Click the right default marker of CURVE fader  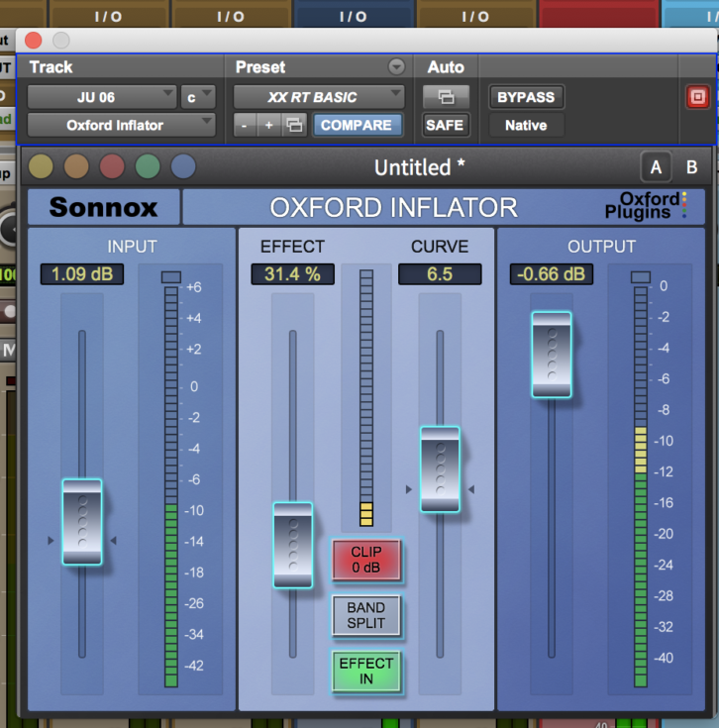pos(471,489)
